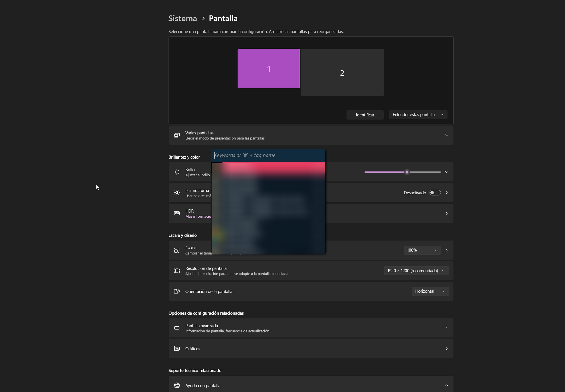Viewport: 565px width, 392px height.
Task: Click the Orientación de la pantalla icon
Action: click(177, 291)
